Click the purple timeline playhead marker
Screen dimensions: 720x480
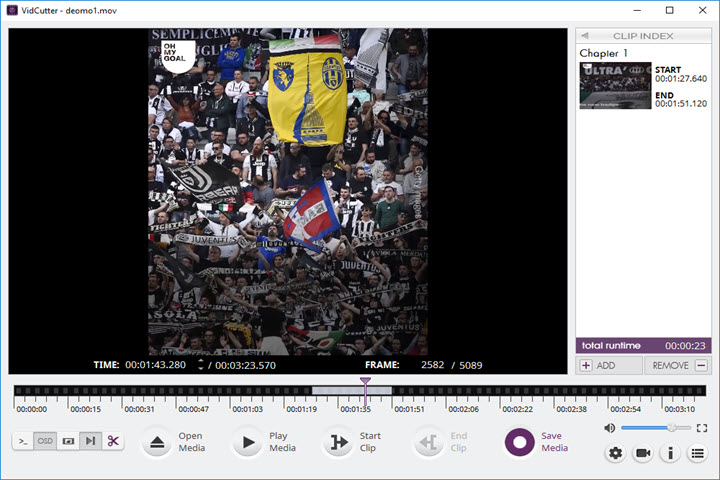[x=365, y=381]
